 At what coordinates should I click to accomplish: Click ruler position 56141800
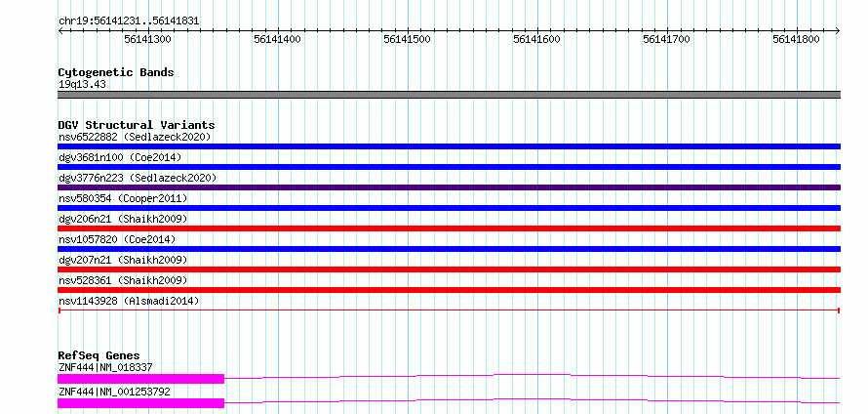(796, 39)
